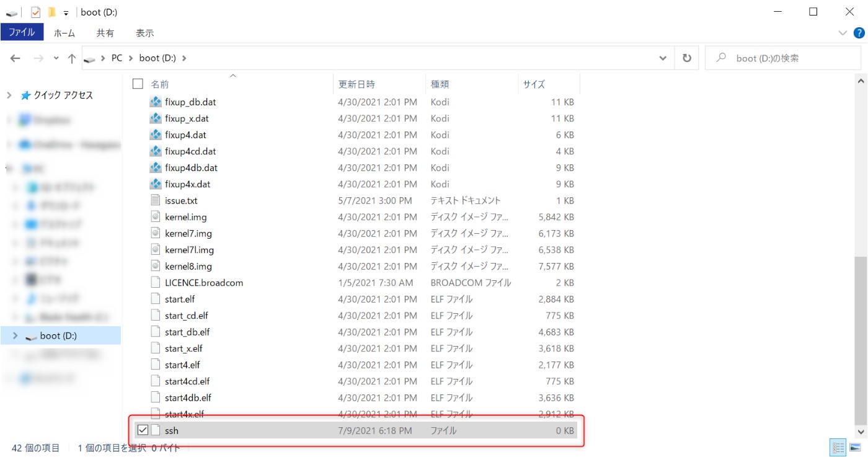
Task: Select クイック アクセス in navigation pane
Action: point(63,95)
